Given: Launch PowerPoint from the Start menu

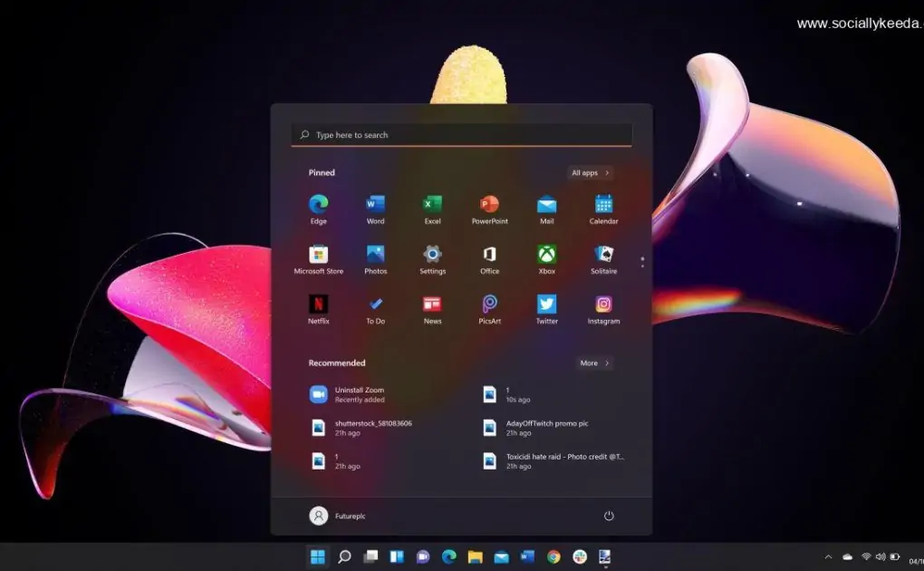Looking at the screenshot, I should coord(490,209).
